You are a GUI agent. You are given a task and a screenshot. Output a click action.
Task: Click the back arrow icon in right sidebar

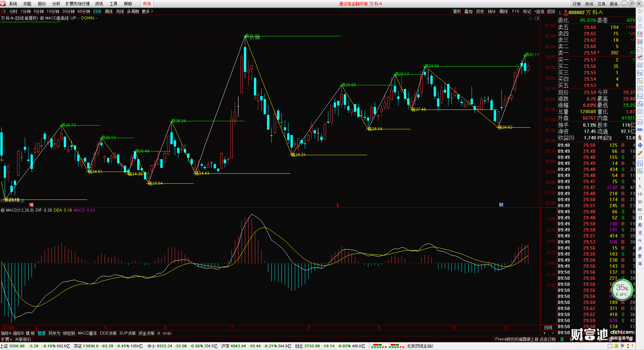coord(640,11)
